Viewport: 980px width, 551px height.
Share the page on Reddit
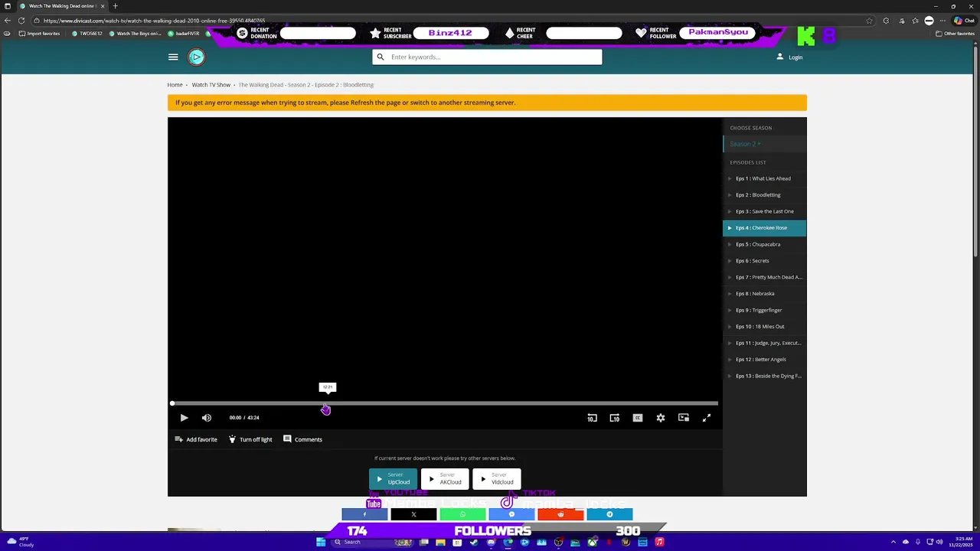click(x=560, y=514)
